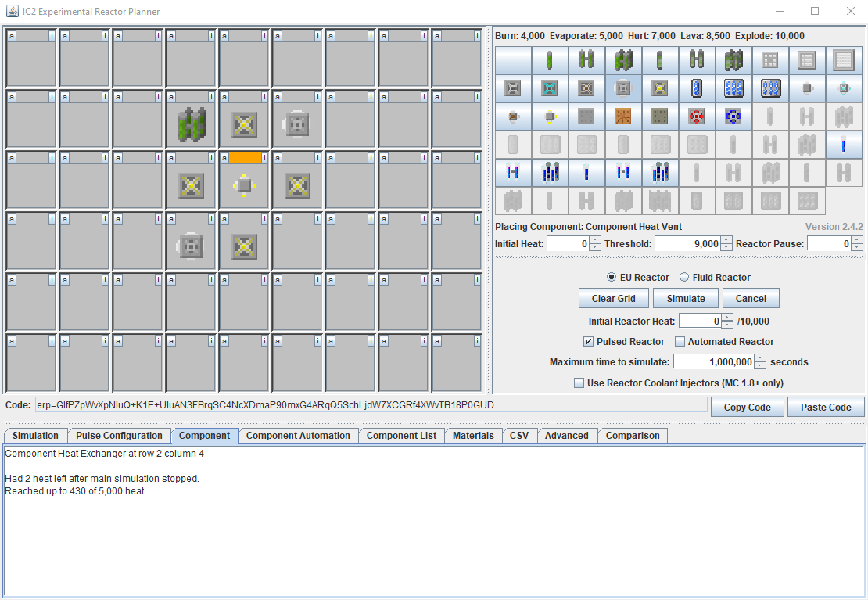Screen dimensions: 868x600
Task: Select the orange Heat-Capacity Reactor Plating
Action: click(623, 117)
